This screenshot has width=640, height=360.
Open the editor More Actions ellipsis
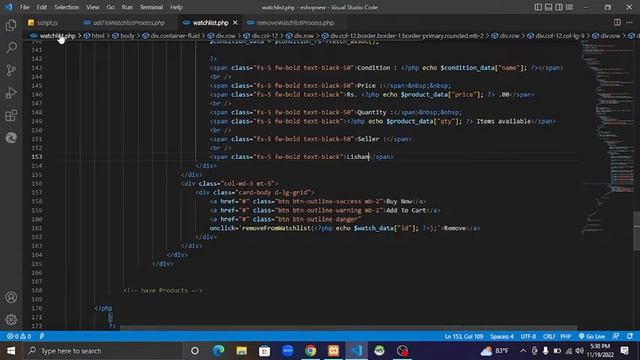point(629,22)
